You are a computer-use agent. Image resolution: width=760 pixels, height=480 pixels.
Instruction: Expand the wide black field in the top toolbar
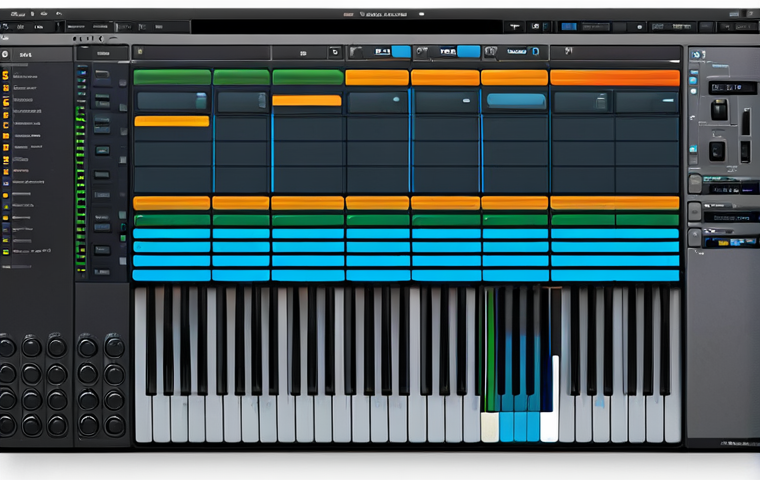[347, 27]
